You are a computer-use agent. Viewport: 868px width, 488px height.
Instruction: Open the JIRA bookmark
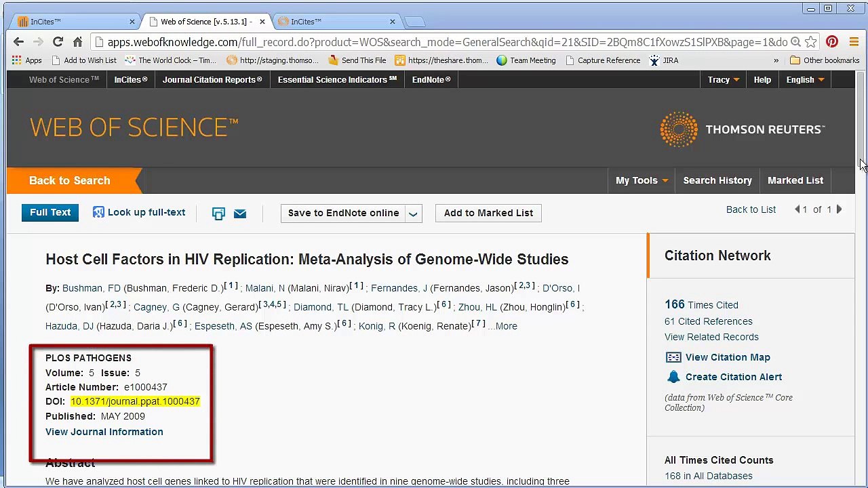[664, 60]
